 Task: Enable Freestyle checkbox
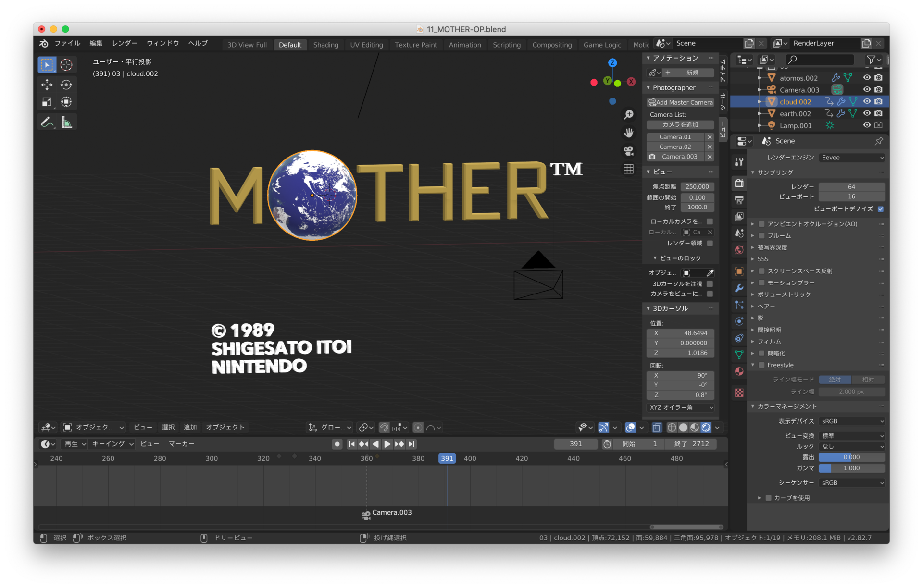pyautogui.click(x=761, y=365)
